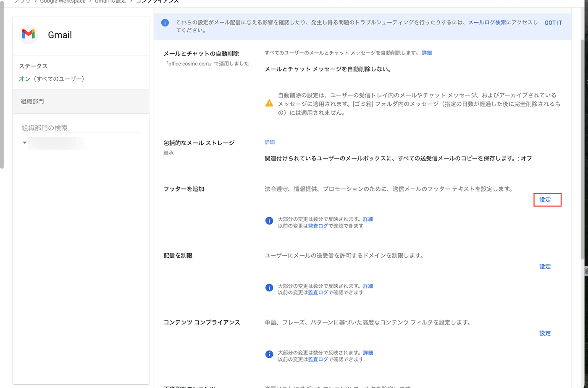Screen dimensions: 588x388
Task: Click the Gmail logo icon
Action: (29, 34)
